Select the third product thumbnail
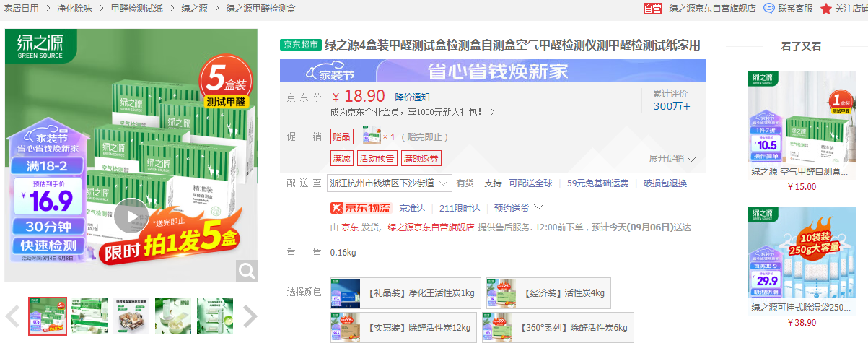 coord(131,316)
